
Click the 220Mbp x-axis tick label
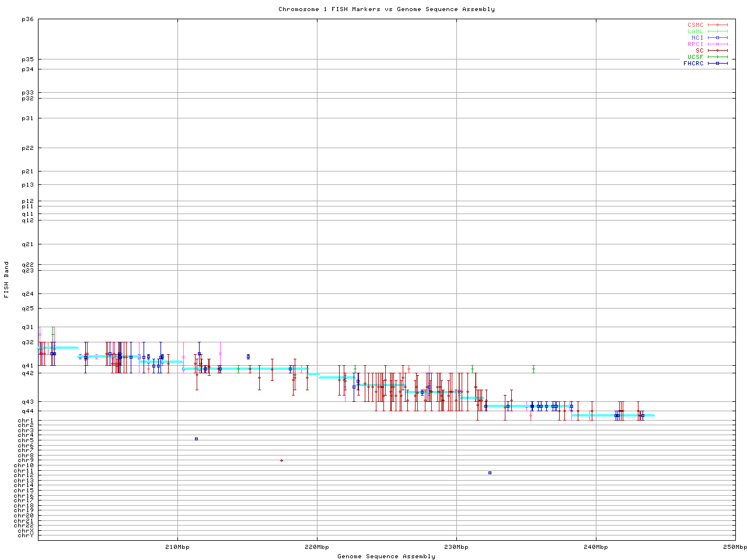point(317,547)
